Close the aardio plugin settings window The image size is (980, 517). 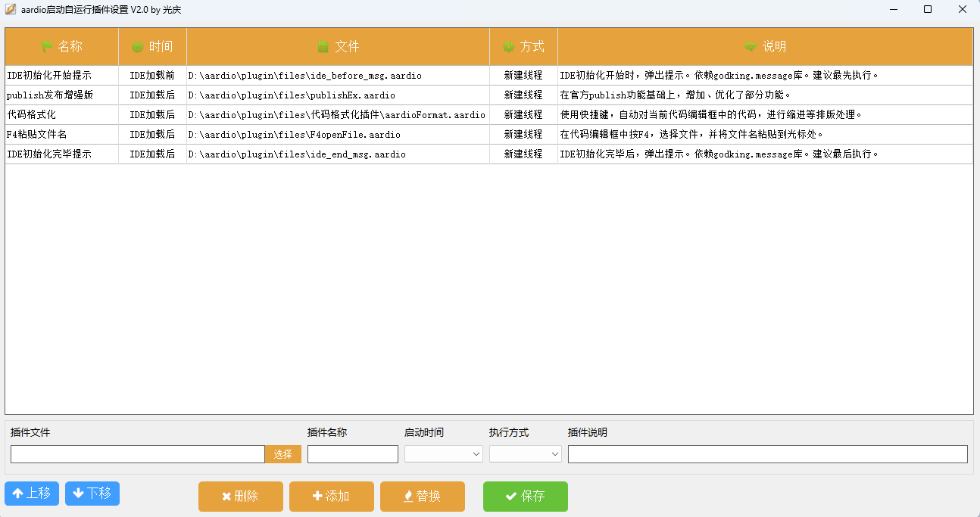tap(962, 10)
